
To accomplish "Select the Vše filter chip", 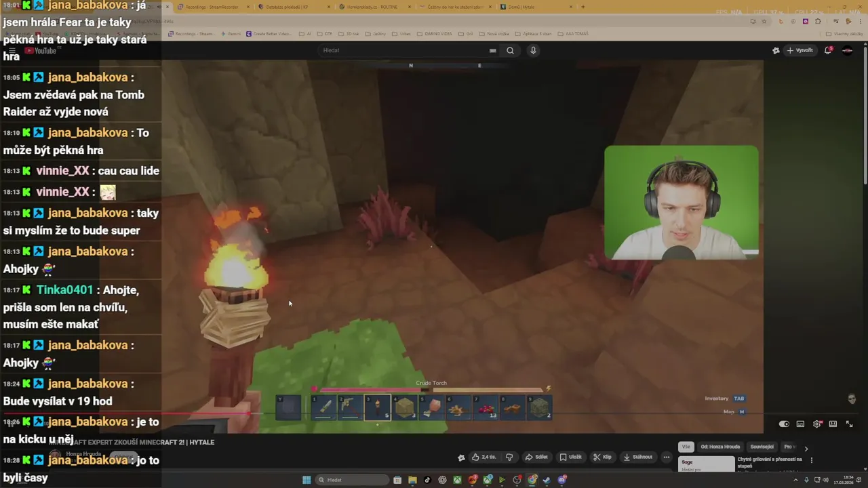I will (686, 447).
